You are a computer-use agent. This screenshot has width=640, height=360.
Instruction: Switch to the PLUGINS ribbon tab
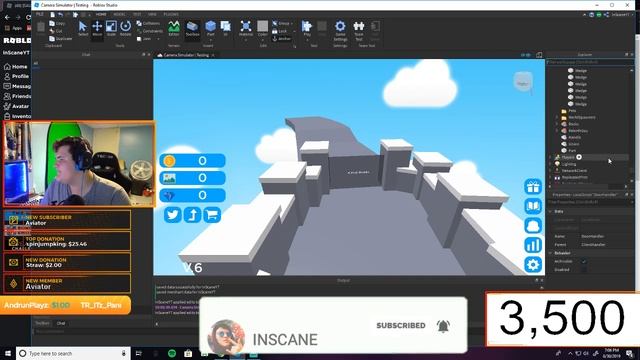171,14
